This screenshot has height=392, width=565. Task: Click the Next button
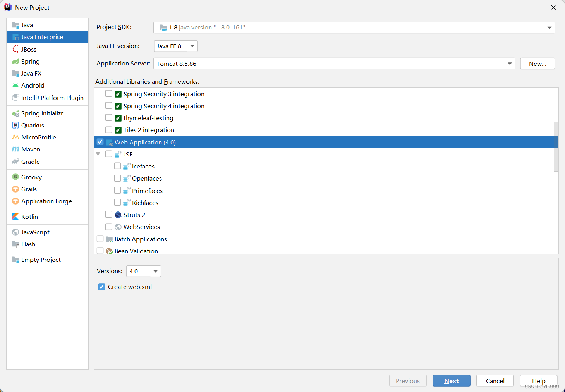(x=451, y=381)
